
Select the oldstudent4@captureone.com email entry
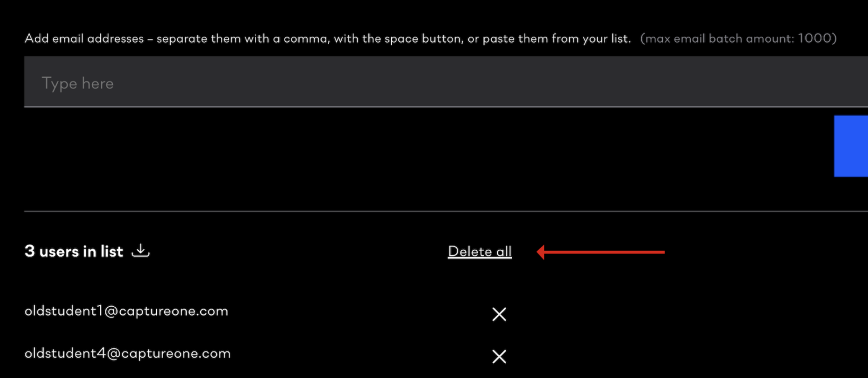coord(127,353)
